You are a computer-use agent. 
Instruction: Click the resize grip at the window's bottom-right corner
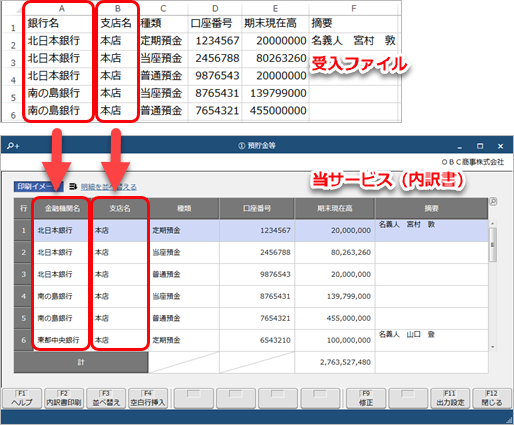coord(510,420)
